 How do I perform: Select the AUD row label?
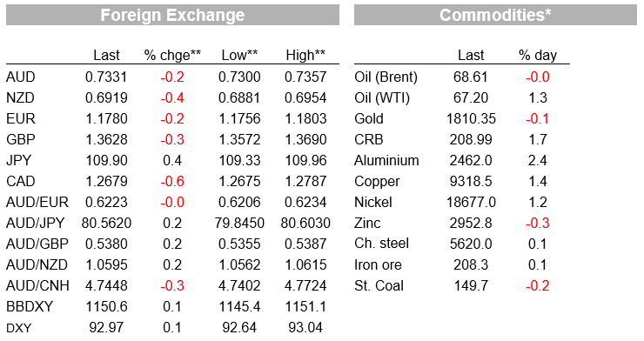point(21,77)
